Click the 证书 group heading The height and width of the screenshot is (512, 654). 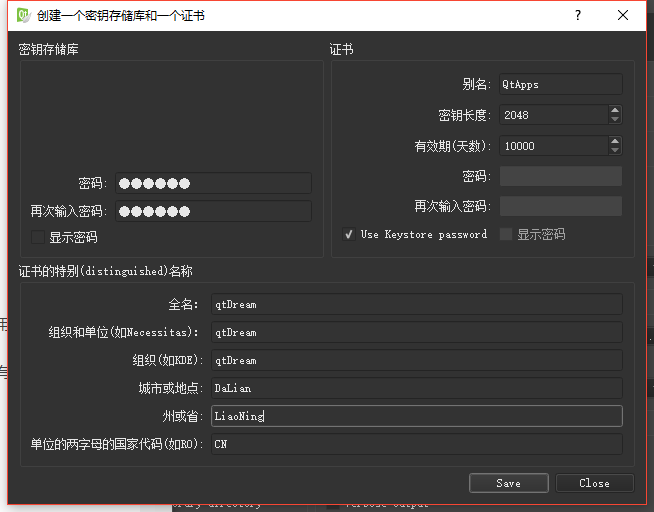tap(341, 49)
